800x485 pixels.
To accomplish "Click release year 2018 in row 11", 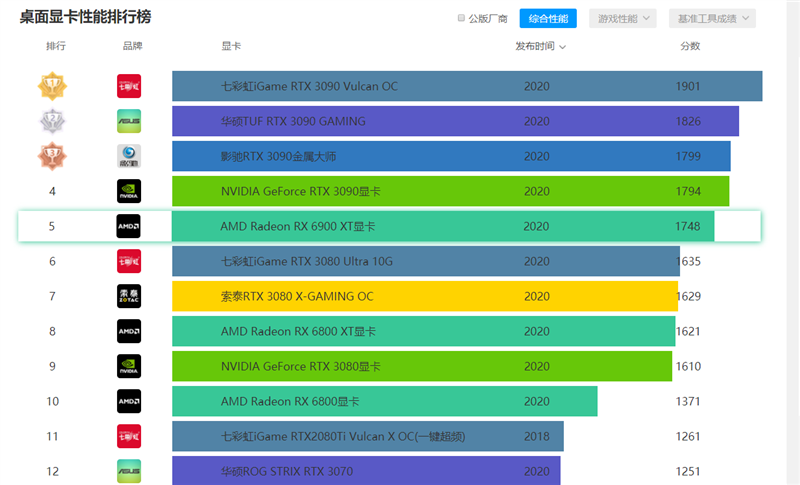I will point(537,437).
